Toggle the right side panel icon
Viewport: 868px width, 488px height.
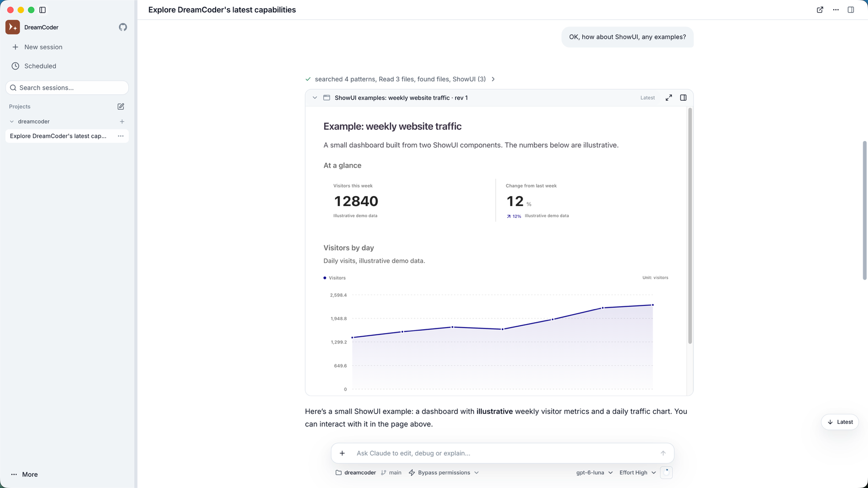tap(851, 10)
